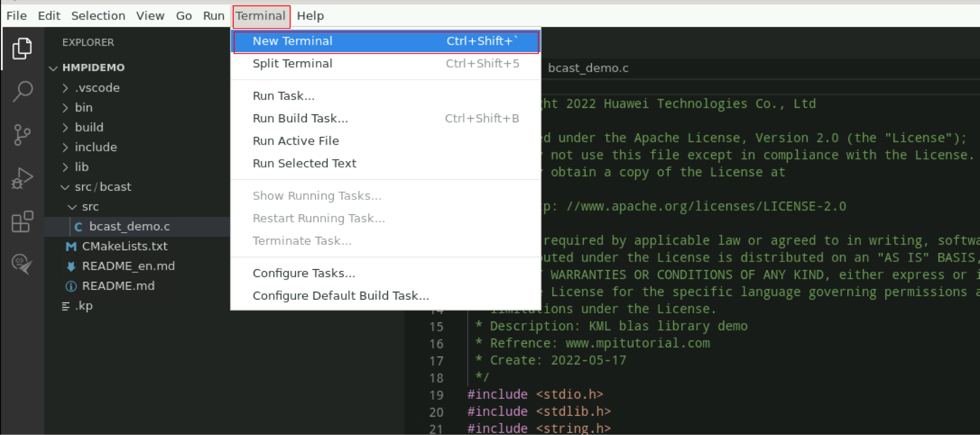Open README.md in the explorer
Screen dimensions: 980x435
point(118,286)
